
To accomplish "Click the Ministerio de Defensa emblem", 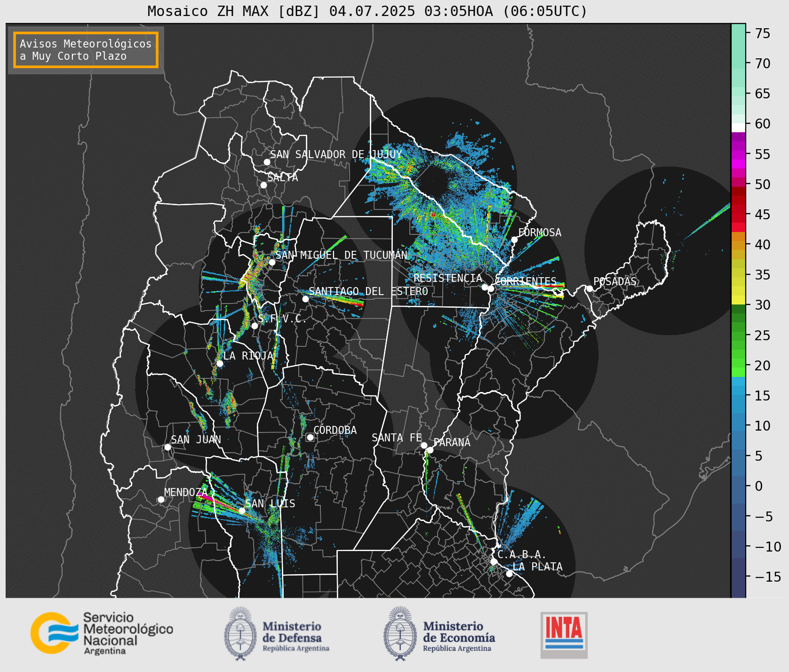I will tap(241, 633).
